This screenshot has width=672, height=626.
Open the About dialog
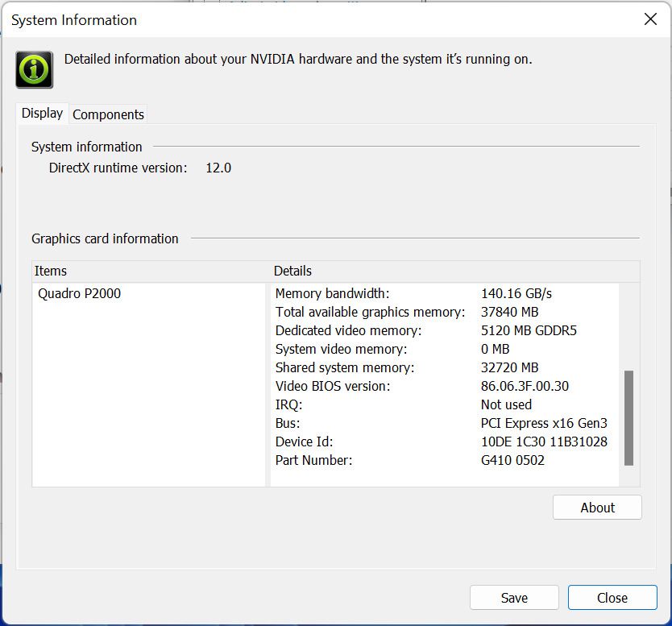pos(597,508)
